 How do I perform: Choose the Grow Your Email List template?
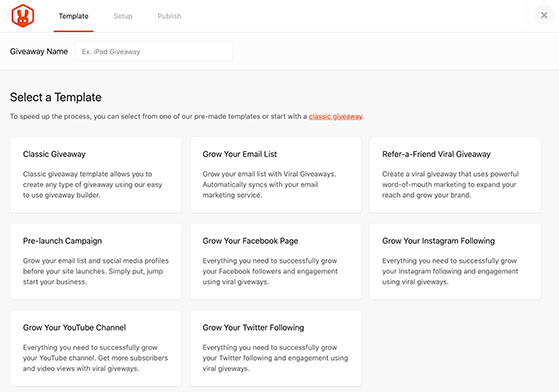pyautogui.click(x=276, y=175)
